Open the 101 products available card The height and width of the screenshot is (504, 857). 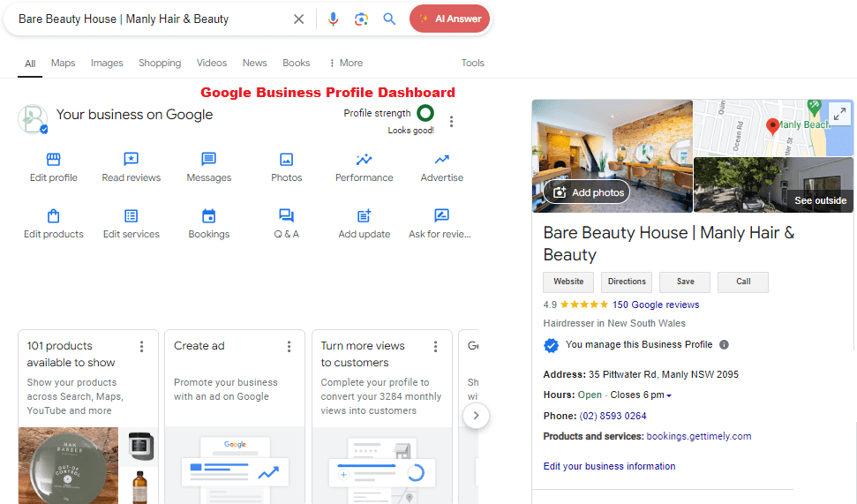(88, 416)
